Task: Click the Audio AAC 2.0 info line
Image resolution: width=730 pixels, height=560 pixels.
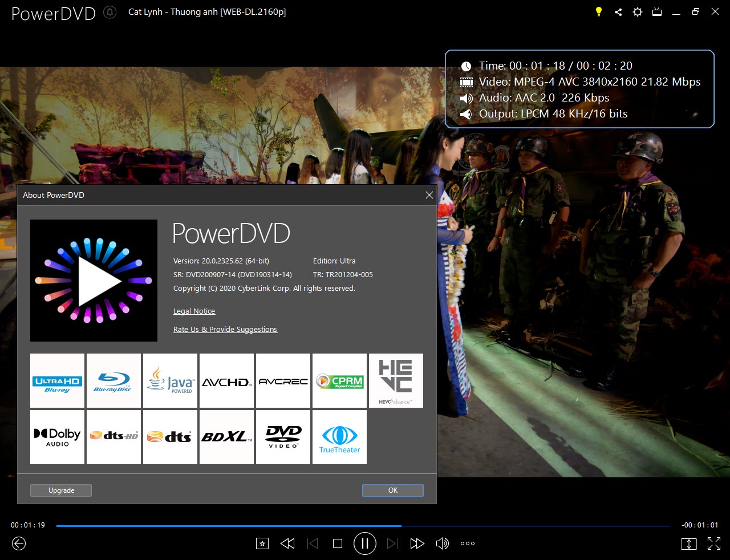Action: pyautogui.click(x=535, y=98)
